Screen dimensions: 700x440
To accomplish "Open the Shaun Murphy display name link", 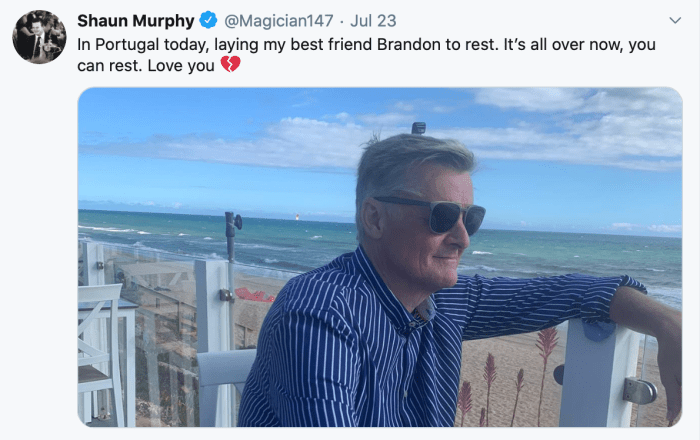I will [x=136, y=21].
